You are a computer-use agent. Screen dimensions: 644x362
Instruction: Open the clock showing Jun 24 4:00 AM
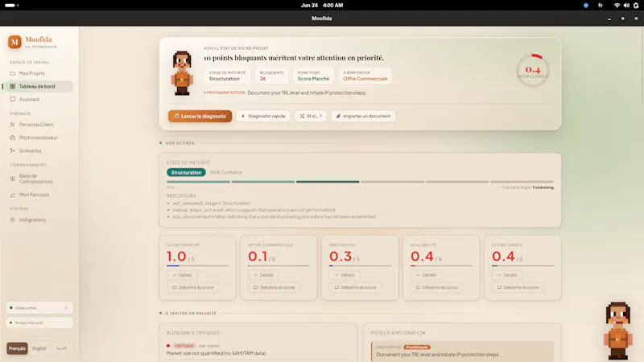pyautogui.click(x=321, y=6)
